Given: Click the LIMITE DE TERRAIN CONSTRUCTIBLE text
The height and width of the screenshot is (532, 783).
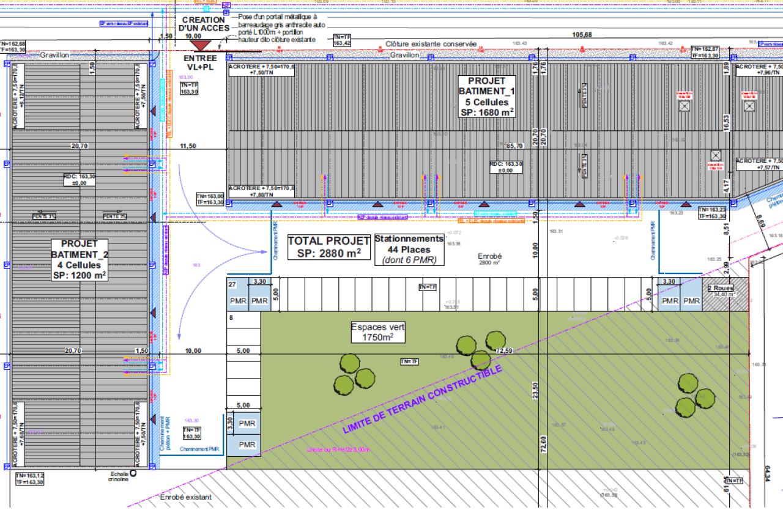Looking at the screenshot, I should (x=422, y=400).
